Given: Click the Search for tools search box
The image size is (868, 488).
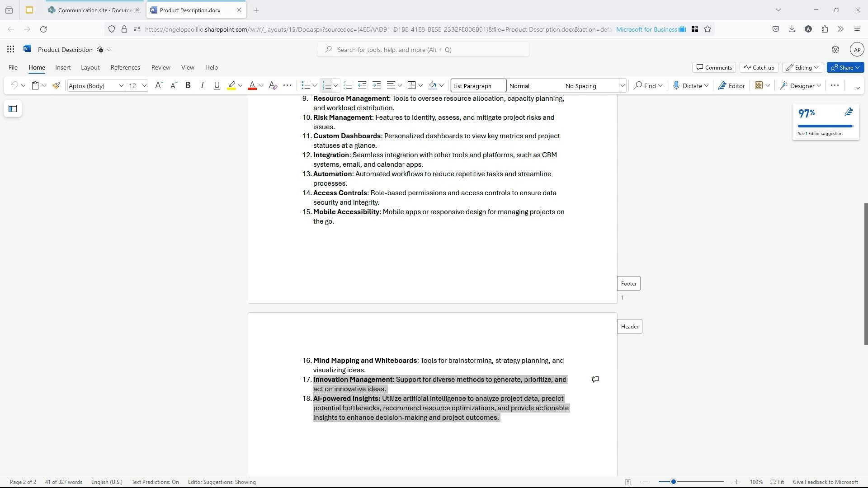Looking at the screenshot, I should 423,50.
